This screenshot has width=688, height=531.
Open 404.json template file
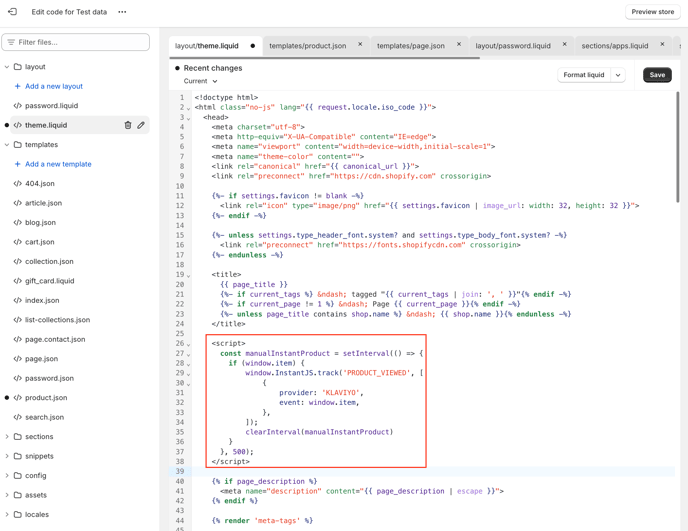click(x=39, y=183)
